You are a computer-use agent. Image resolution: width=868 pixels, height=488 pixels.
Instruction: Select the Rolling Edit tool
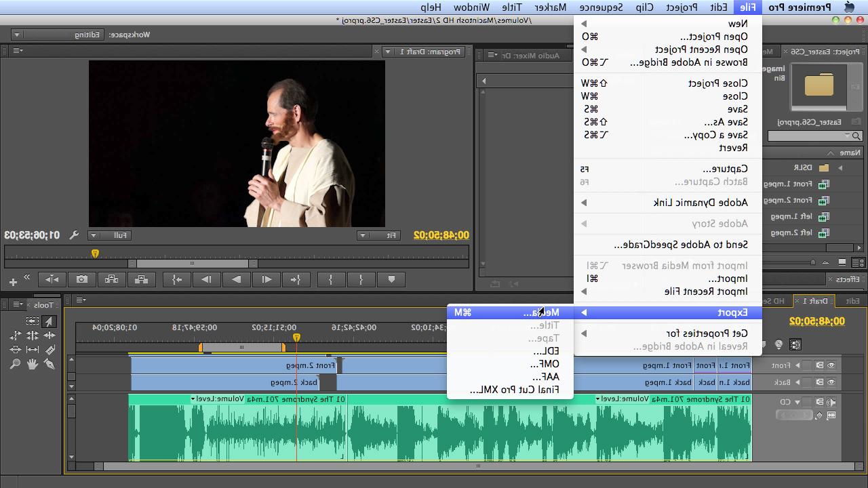(33, 335)
